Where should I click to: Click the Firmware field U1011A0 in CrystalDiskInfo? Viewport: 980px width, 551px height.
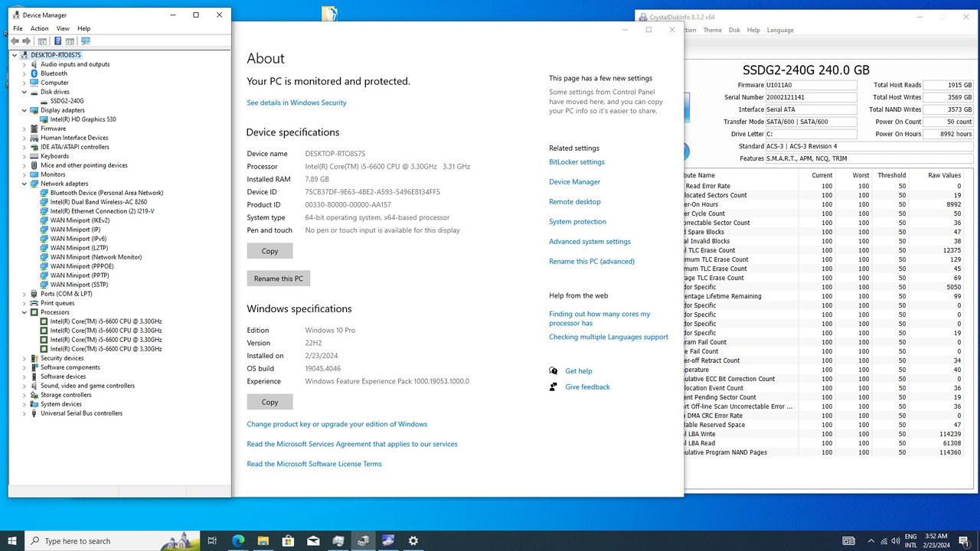811,85
